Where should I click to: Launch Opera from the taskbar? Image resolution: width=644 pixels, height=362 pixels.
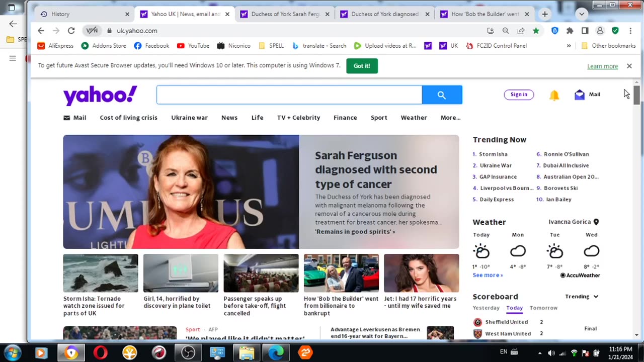coord(101,353)
